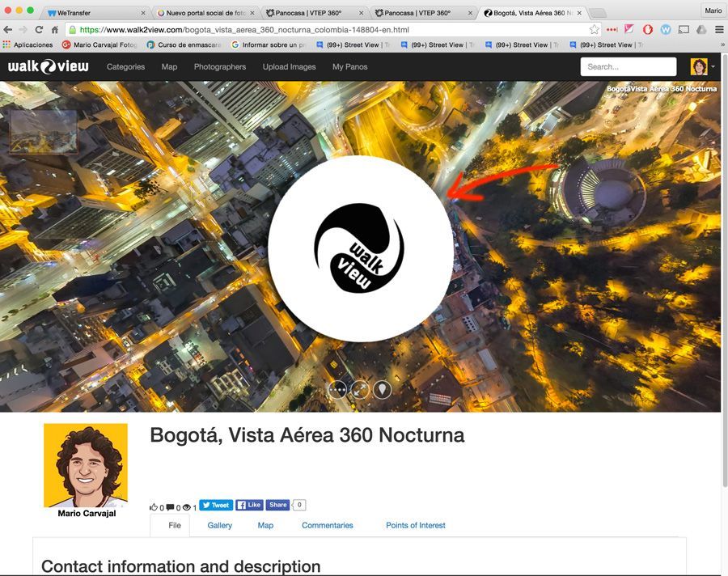Open Photographers in the navigation bar

(220, 67)
